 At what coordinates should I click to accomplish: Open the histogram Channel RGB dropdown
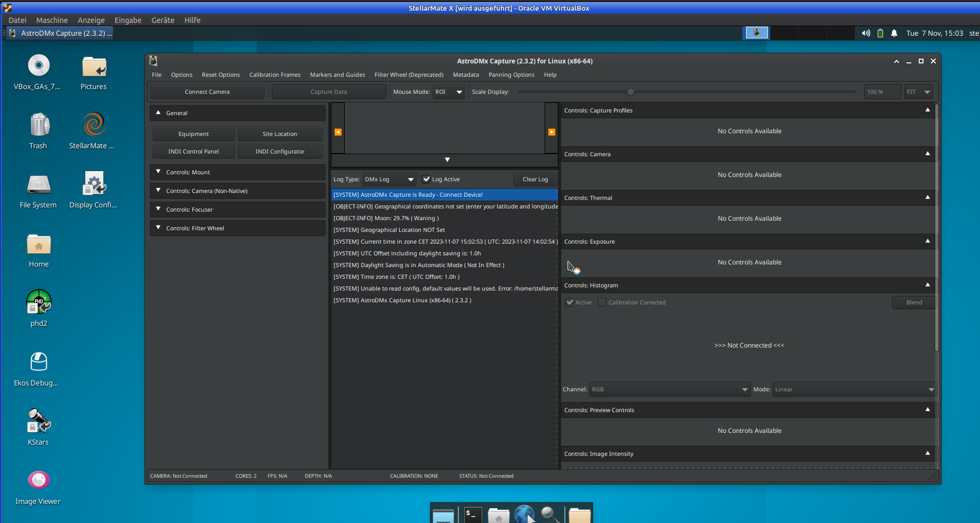pyautogui.click(x=670, y=389)
